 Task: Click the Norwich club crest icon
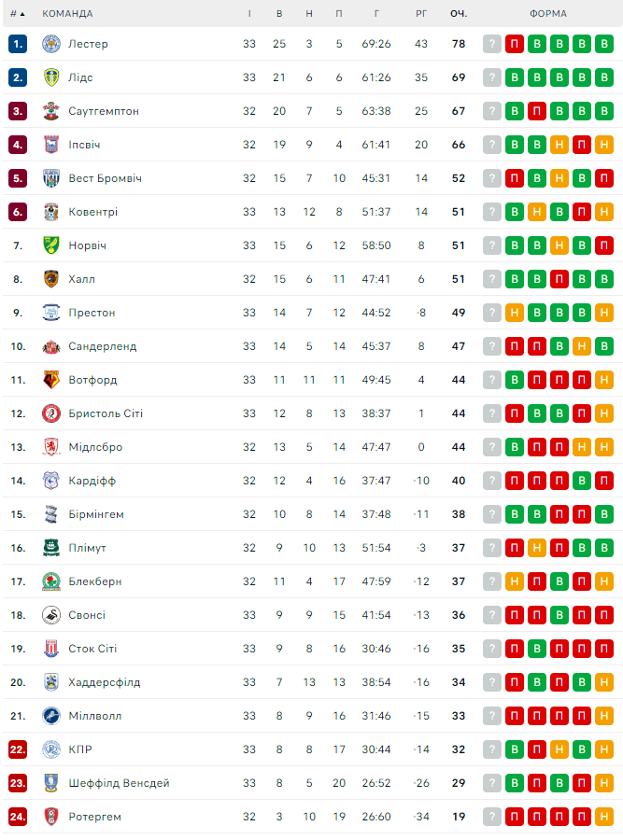pyautogui.click(x=51, y=245)
